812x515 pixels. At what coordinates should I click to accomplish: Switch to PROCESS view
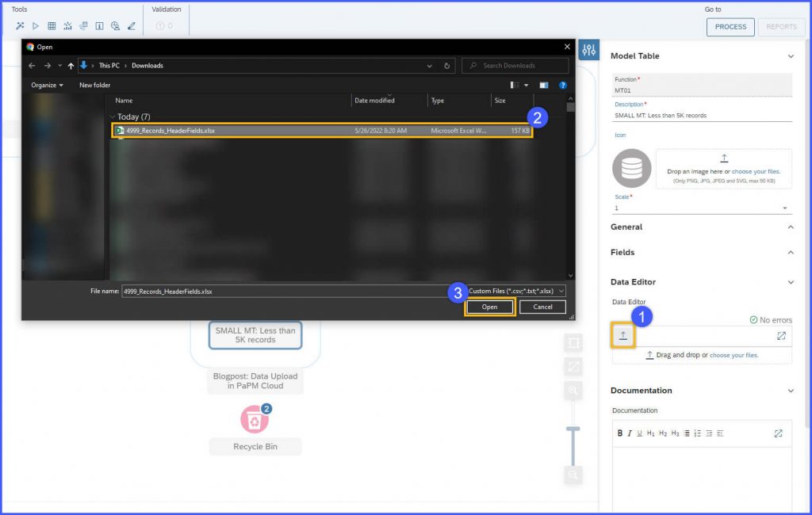coord(730,27)
